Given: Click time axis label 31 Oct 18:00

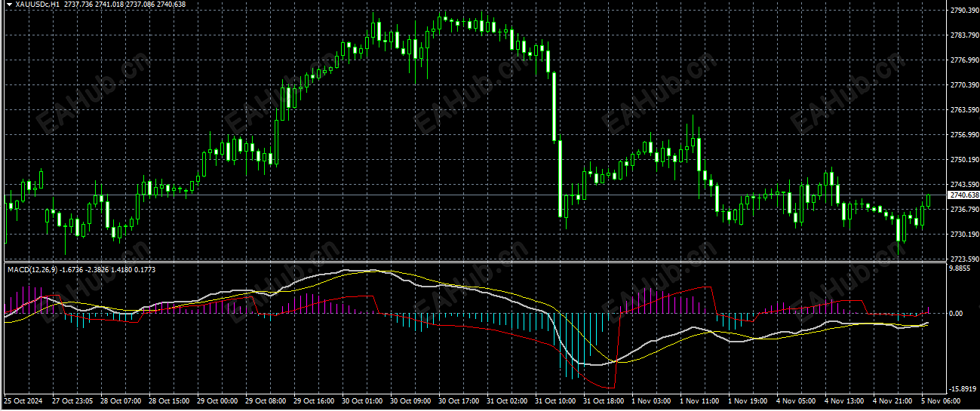Looking at the screenshot, I should (x=605, y=400).
